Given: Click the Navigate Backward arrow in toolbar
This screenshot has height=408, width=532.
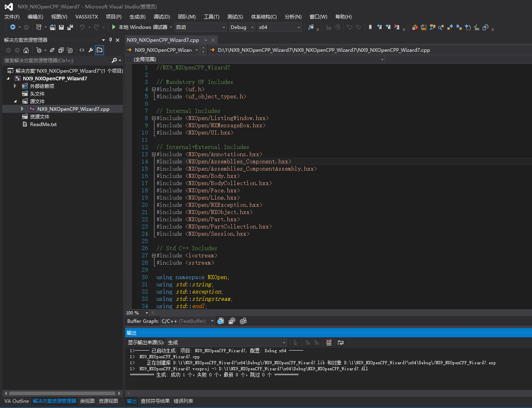Looking at the screenshot, I should pos(13,27).
